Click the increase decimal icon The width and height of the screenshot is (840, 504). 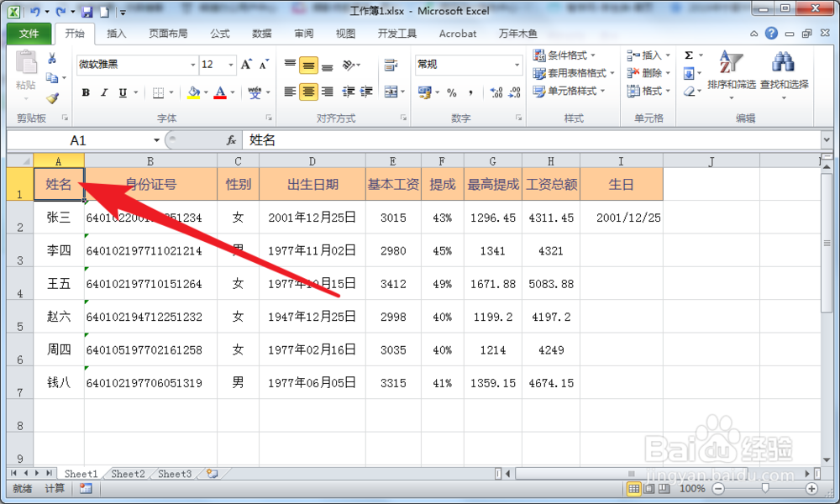click(x=496, y=92)
